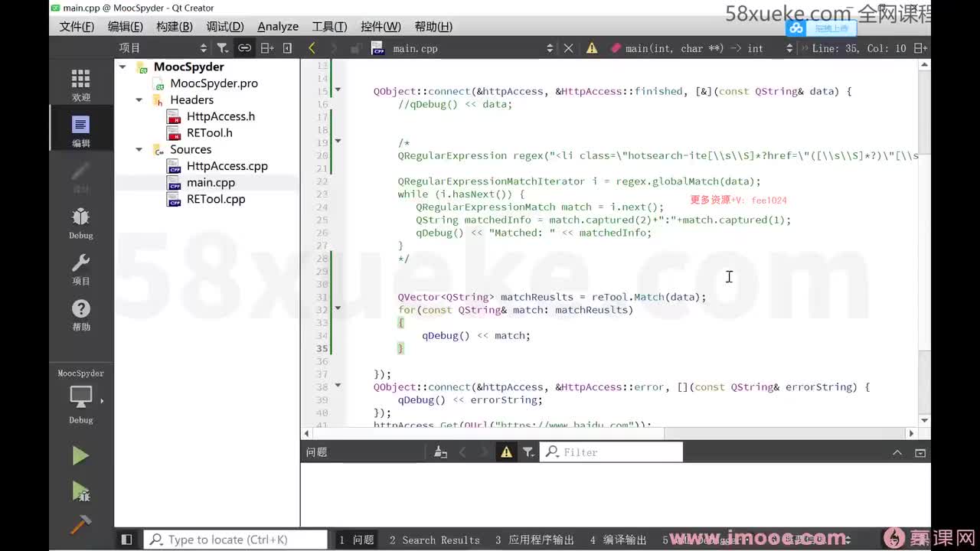Collapse the Sources folder
The image size is (980, 551).
click(139, 149)
